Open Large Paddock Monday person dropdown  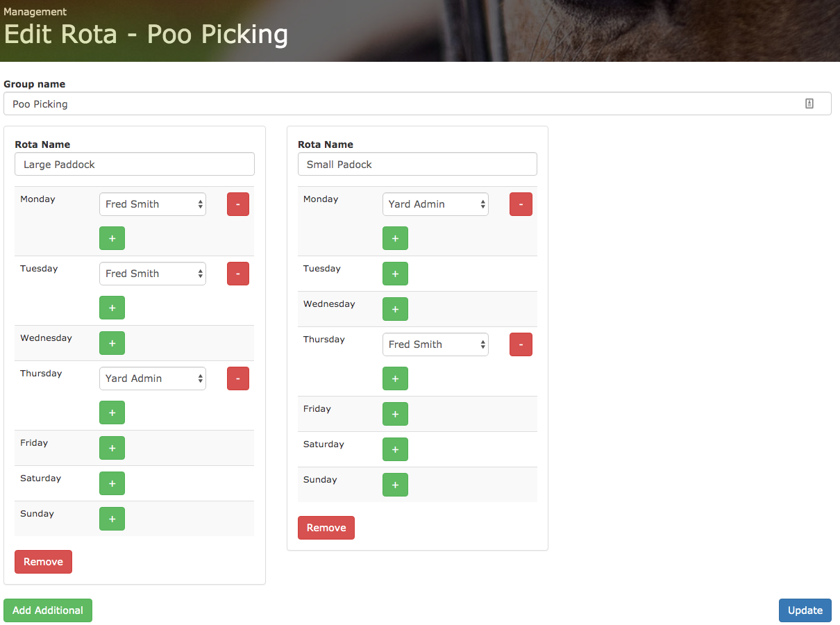point(153,204)
